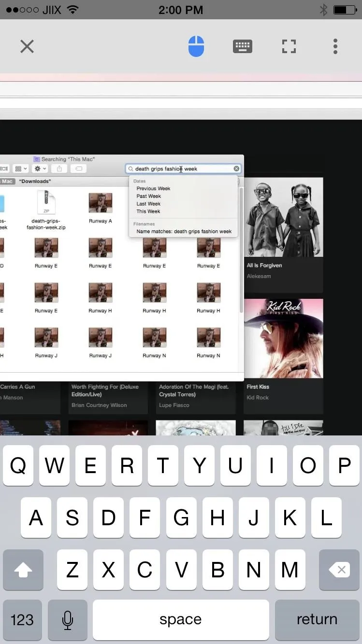Tap the Z key

click(x=72, y=570)
